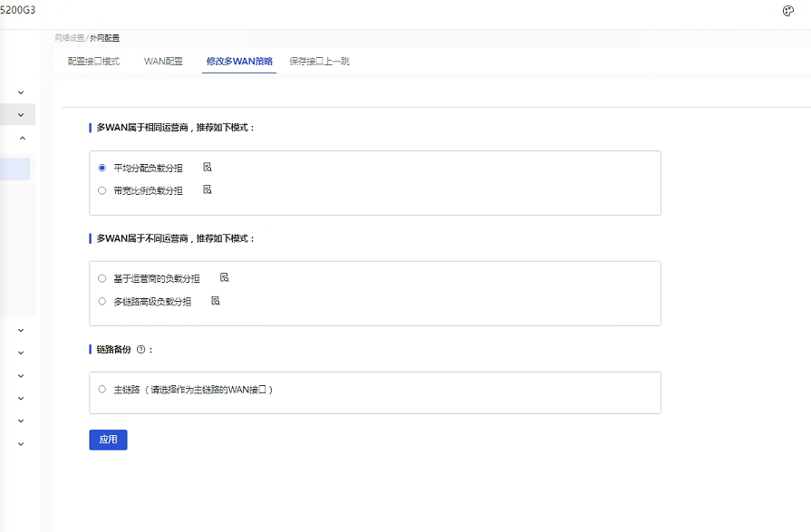The width and height of the screenshot is (811, 532).
Task: Click 外网配置 breadcrumb text
Action: click(105, 38)
